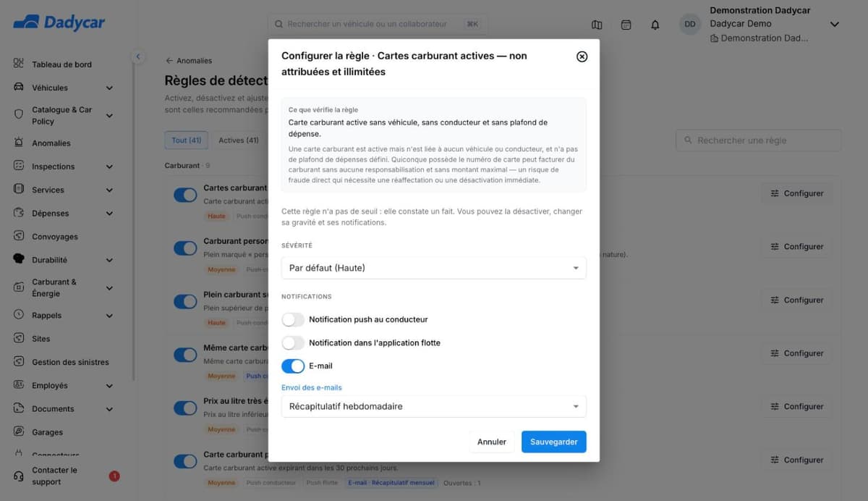Click the red support notification badge
The height and width of the screenshot is (501, 868).
114,476
